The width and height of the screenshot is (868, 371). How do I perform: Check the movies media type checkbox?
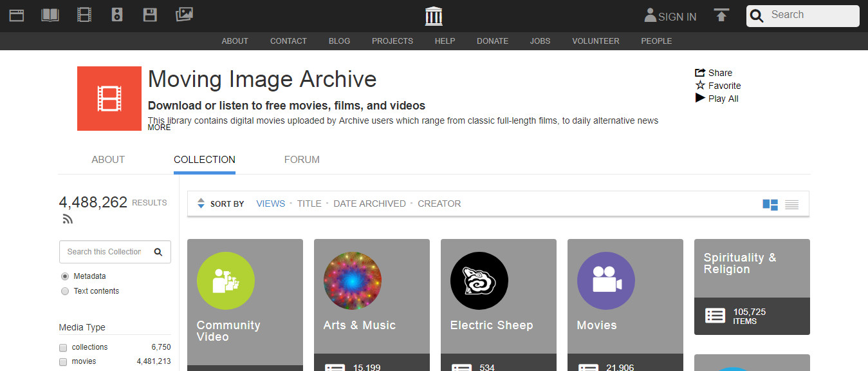(63, 362)
